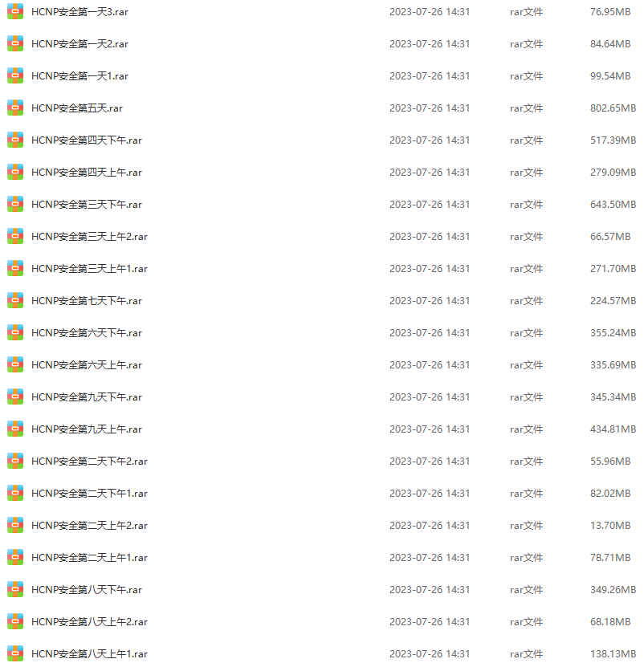Select the file name HCNP安全第一天3.rar

(x=79, y=12)
